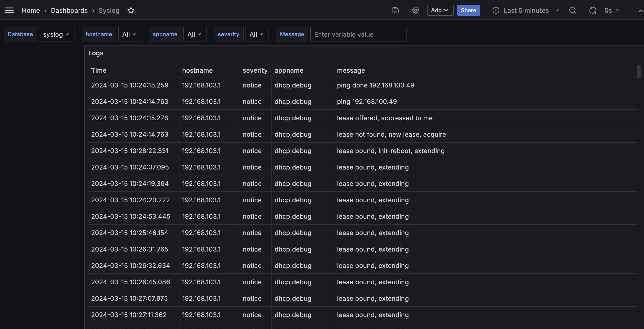The height and width of the screenshot is (329, 644).
Task: Change the 5s auto-refresh interval
Action: [x=612, y=10]
